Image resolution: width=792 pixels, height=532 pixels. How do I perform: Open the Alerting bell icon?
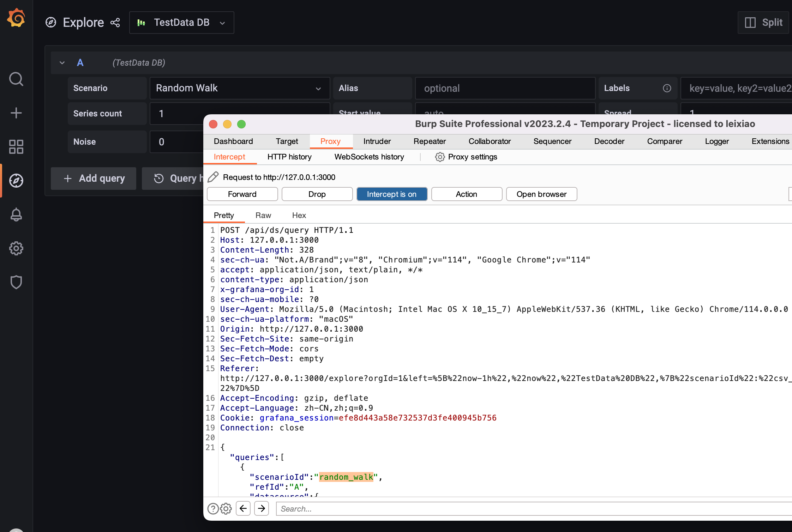click(16, 214)
